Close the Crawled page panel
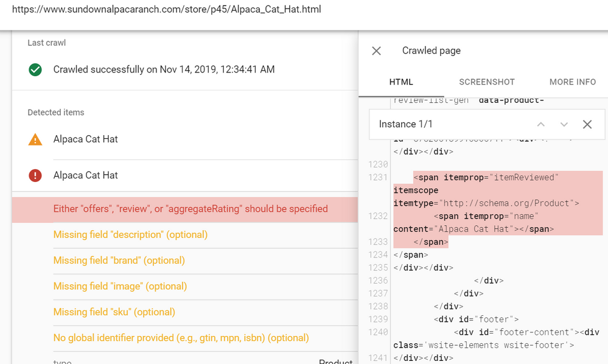Viewport: 608px width, 364px height. 377,51
